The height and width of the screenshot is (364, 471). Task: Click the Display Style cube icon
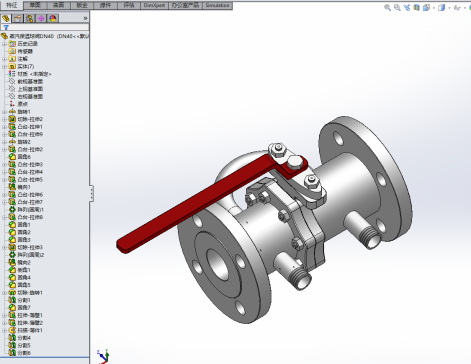coord(442,7)
